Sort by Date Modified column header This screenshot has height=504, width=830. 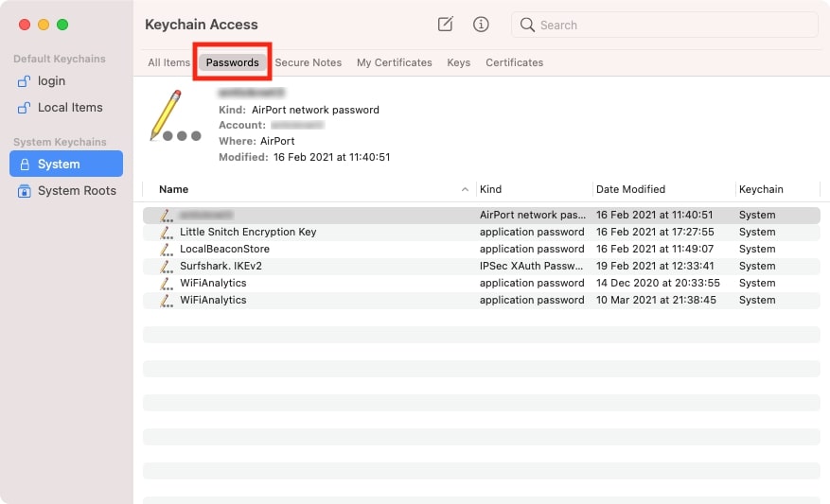coord(630,189)
